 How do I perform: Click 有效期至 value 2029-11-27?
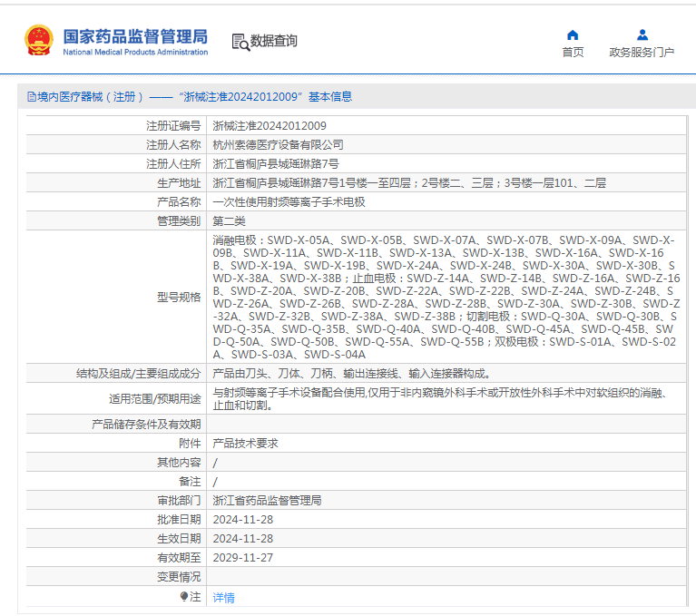(243, 558)
